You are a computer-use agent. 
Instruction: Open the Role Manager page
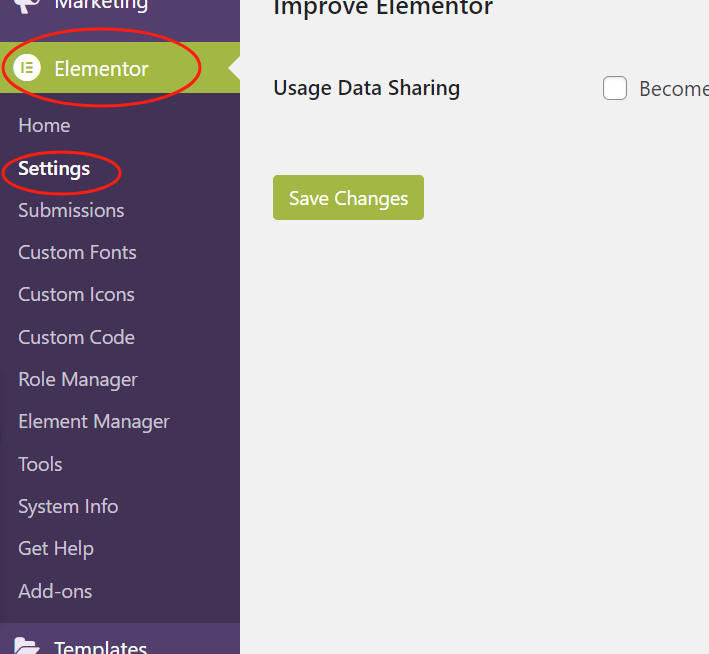[78, 380]
